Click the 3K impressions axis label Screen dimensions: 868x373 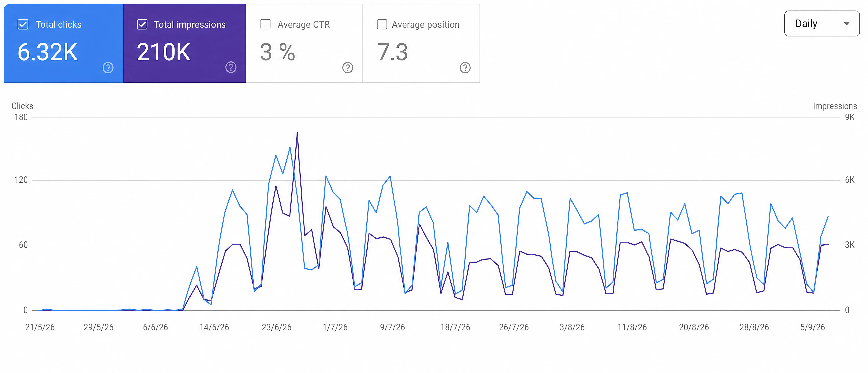850,245
